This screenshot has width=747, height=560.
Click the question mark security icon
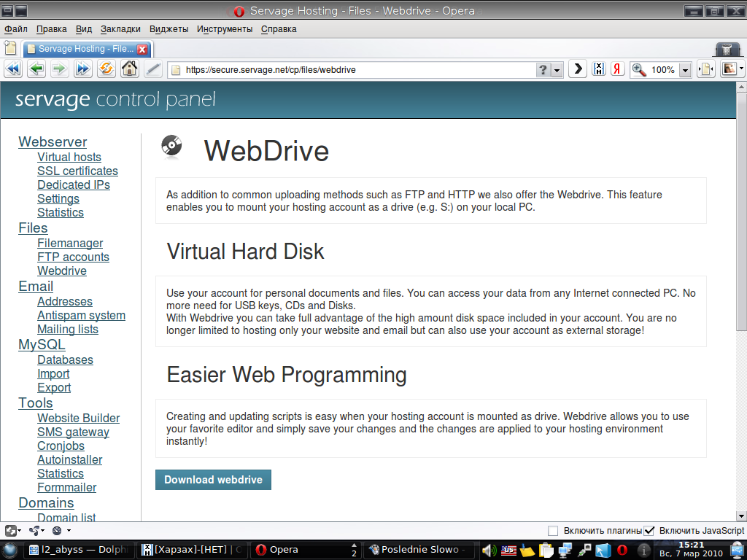543,70
